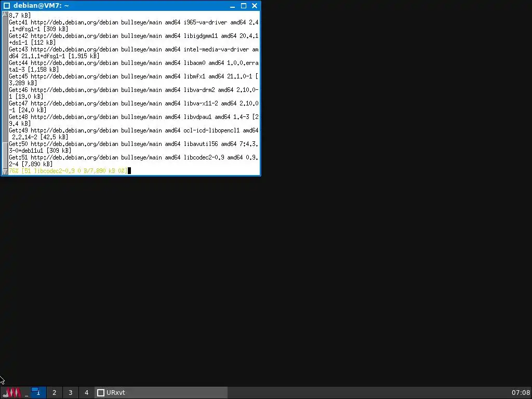Click the show desktop underscore button
532x399 pixels.
pos(26,393)
